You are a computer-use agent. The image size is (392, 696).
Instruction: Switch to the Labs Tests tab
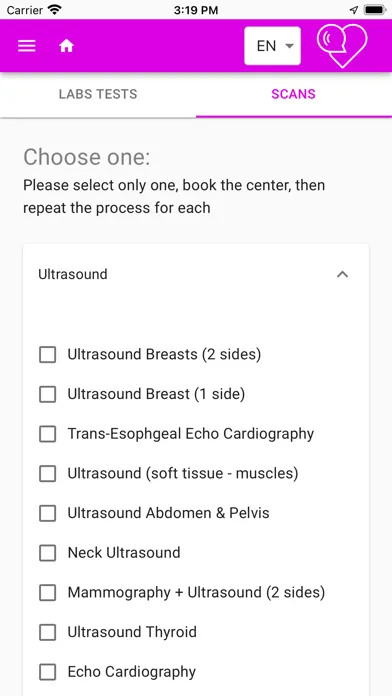tap(98, 94)
